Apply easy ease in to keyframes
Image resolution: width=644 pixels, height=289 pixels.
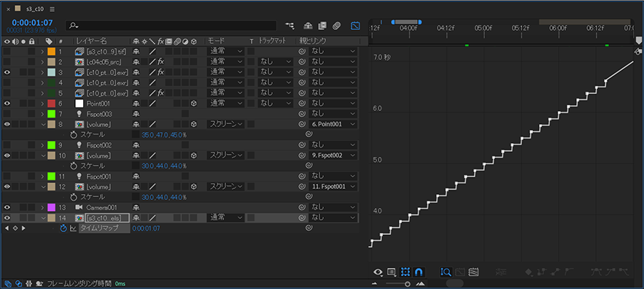(x=610, y=272)
